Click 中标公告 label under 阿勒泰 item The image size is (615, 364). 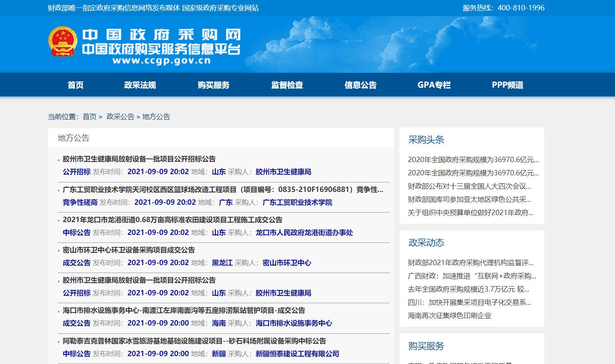[77, 354]
